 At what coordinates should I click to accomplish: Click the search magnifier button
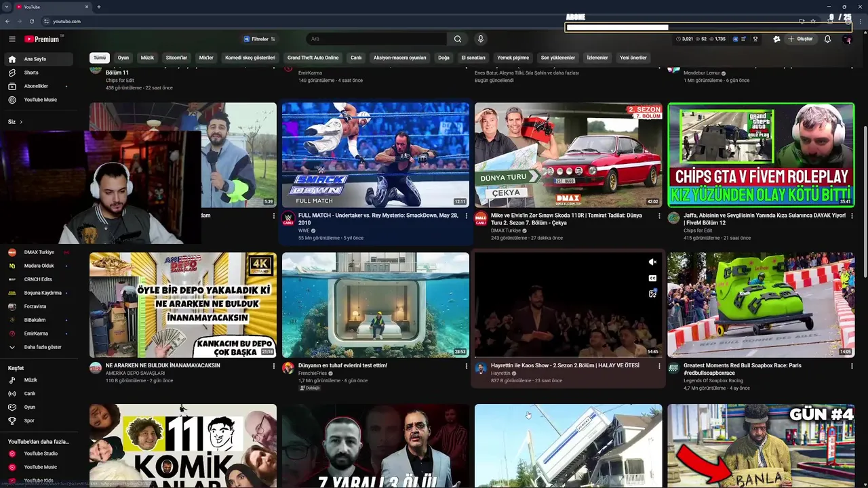pos(458,39)
